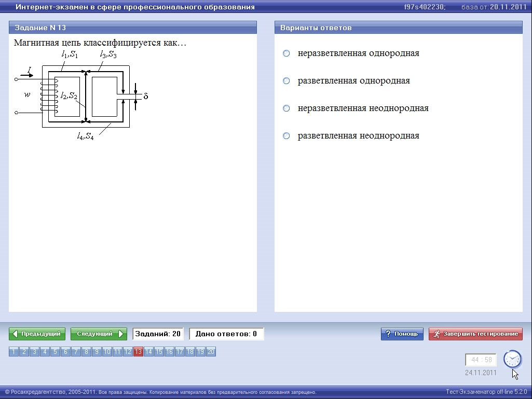Switch to question 8
The image size is (532, 399).
pos(86,351)
